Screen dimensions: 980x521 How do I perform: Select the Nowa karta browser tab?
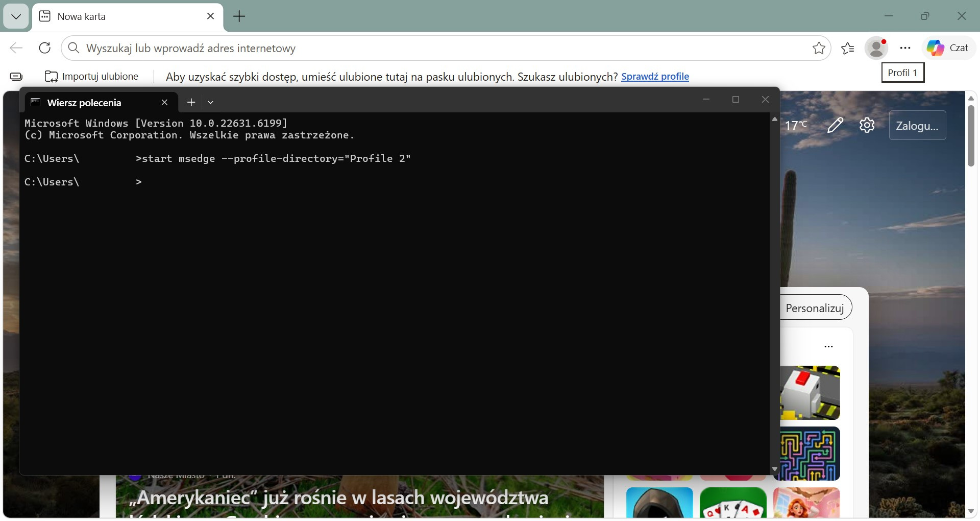click(128, 16)
